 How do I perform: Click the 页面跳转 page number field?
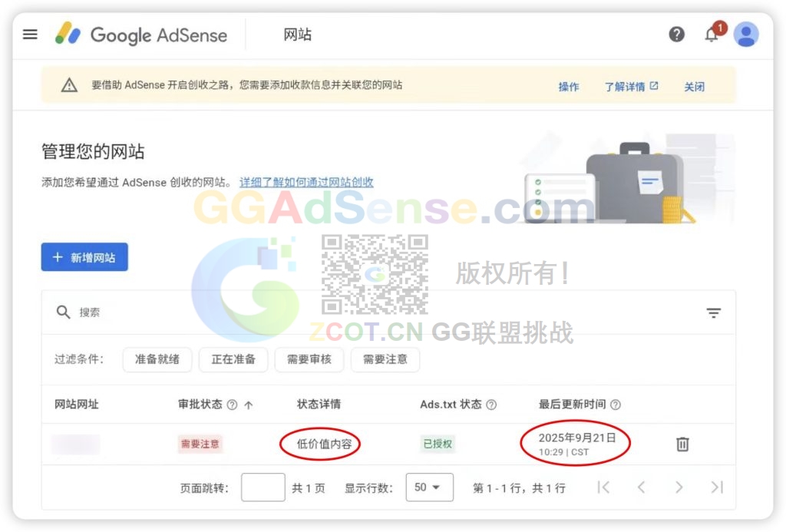click(x=263, y=487)
